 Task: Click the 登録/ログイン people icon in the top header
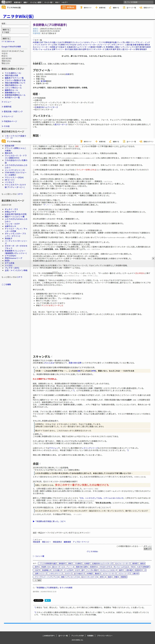coord(141,7)
